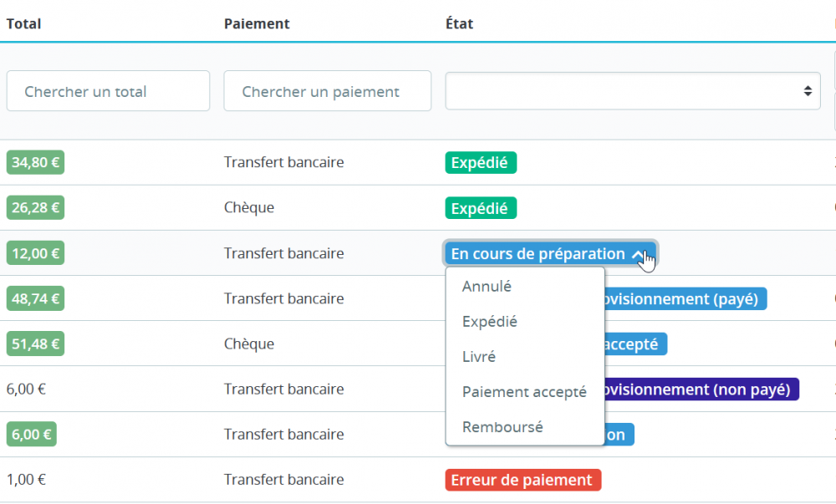Collapse the En cours de préparation status dropdown
Screen dimensions: 836x504
pos(550,254)
